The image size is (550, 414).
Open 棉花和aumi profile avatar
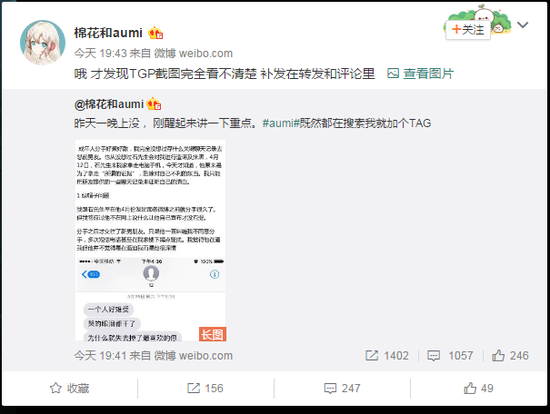pyautogui.click(x=42, y=43)
